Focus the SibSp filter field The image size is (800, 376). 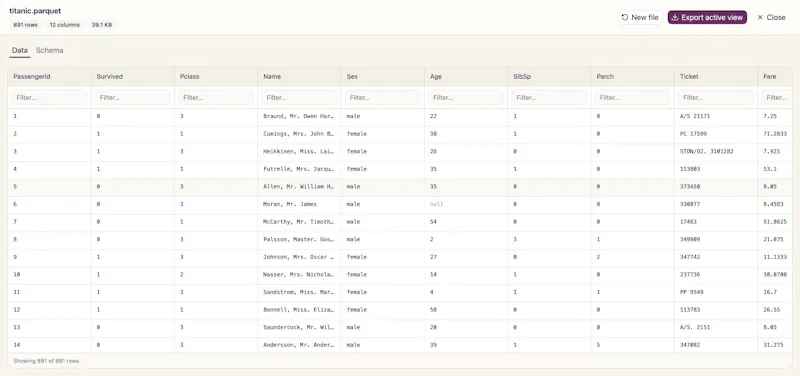(x=549, y=97)
